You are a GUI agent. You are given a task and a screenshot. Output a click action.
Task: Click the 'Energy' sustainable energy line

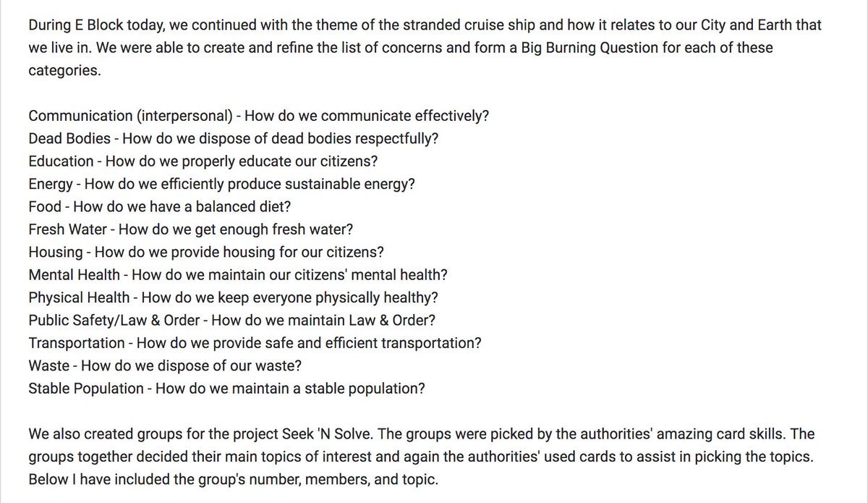click(222, 183)
